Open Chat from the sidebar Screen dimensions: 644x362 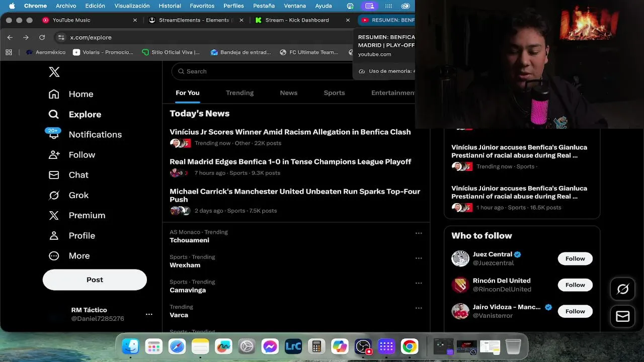68,175
